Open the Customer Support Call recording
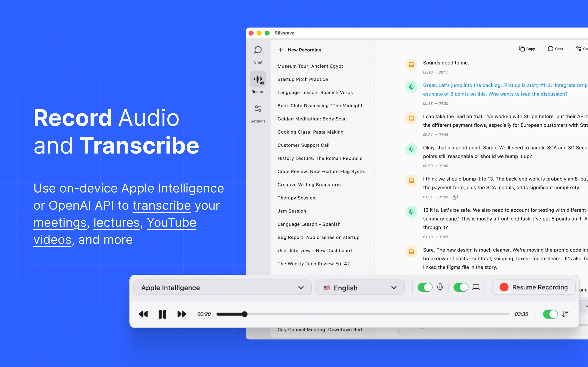588x367 pixels. pos(303,145)
